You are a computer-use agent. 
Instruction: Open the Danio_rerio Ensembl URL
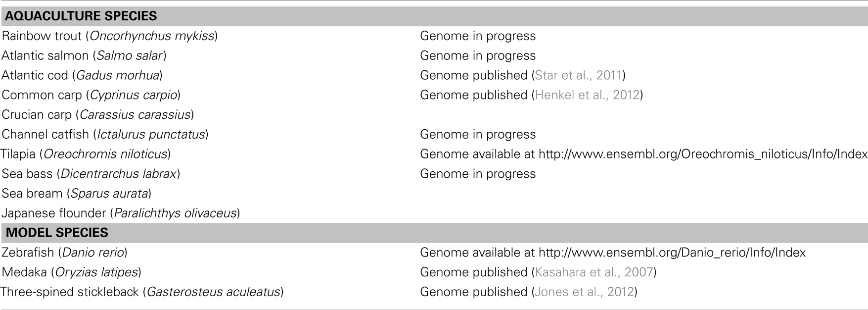672,253
